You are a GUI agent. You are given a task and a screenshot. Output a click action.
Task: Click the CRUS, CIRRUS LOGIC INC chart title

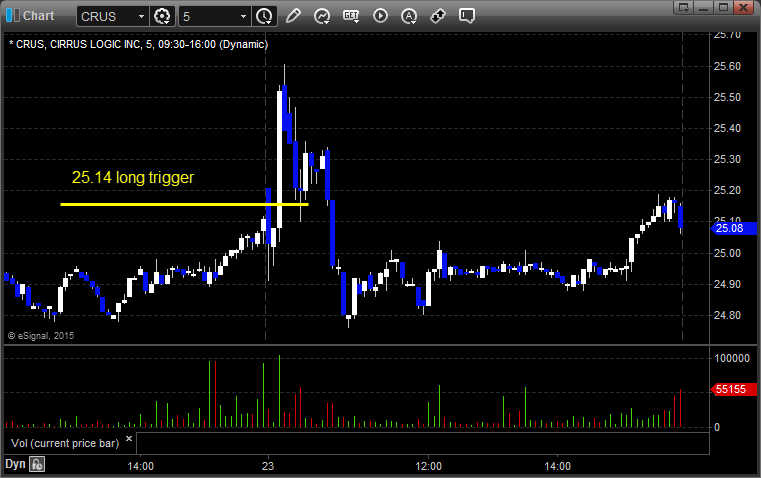pyautogui.click(x=138, y=44)
